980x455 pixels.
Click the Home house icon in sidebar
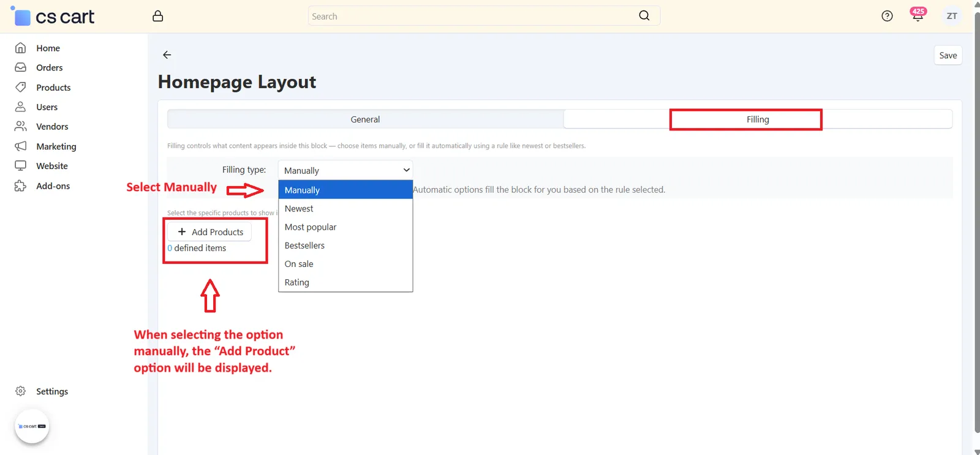pos(20,48)
